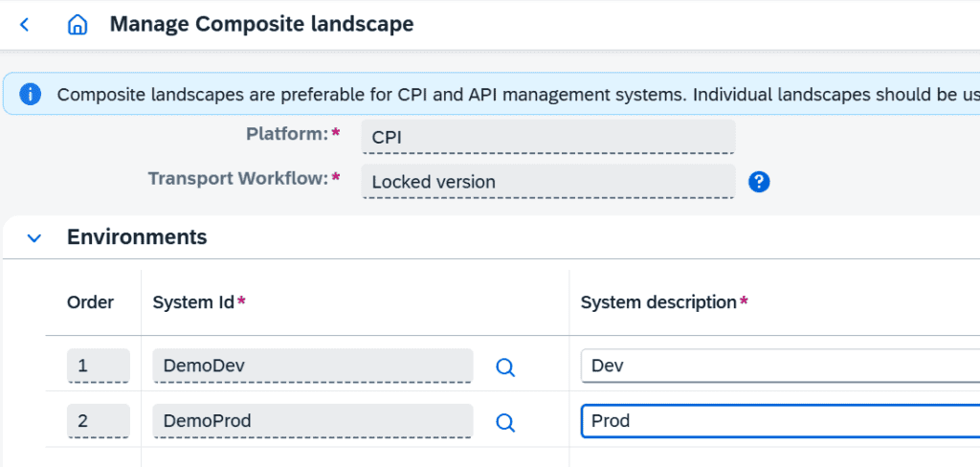Click the DemoDev System Id field
This screenshot has height=467, width=980.
[313, 366]
